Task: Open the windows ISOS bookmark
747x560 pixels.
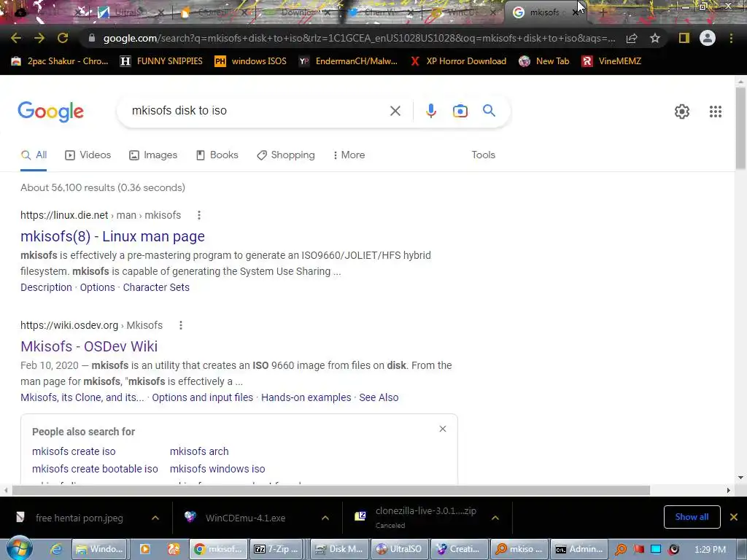Action: [x=251, y=61]
